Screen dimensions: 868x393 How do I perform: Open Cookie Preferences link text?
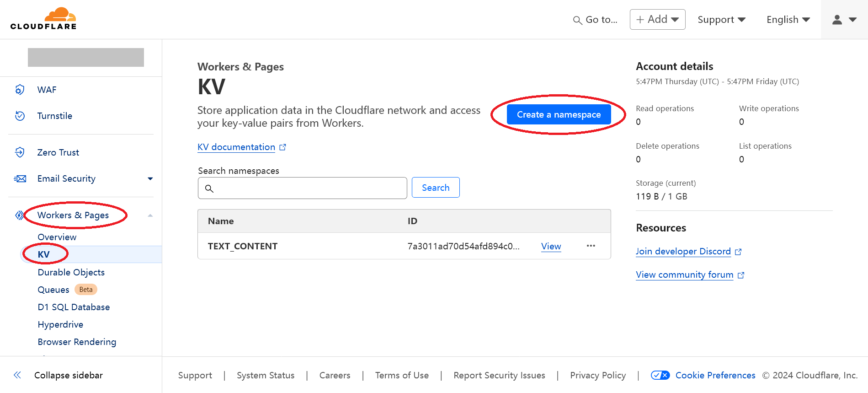click(715, 375)
